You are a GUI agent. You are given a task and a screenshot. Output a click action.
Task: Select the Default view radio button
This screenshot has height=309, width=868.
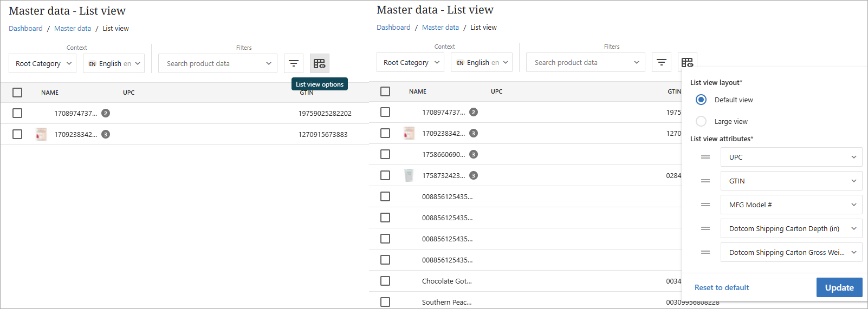pos(701,100)
